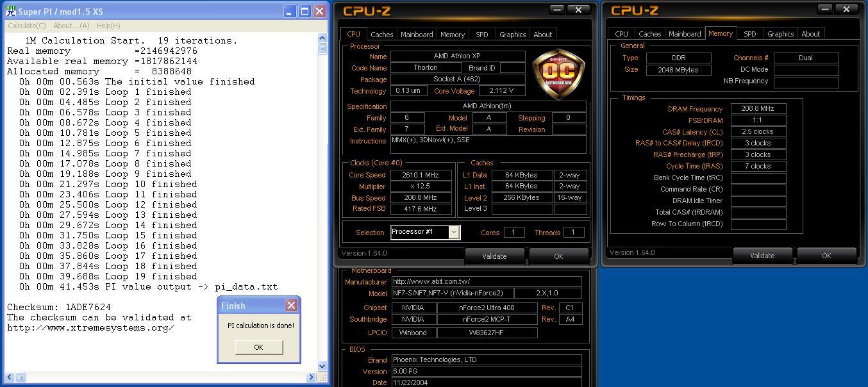Open Graphics tab in right CPU-Z window
The height and width of the screenshot is (387, 868).
(x=781, y=34)
